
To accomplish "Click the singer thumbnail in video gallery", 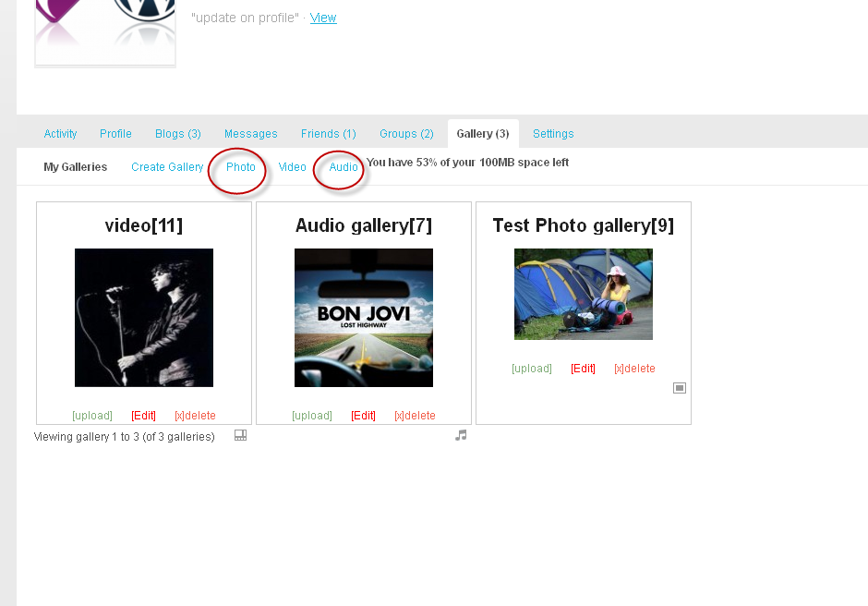I will (144, 318).
